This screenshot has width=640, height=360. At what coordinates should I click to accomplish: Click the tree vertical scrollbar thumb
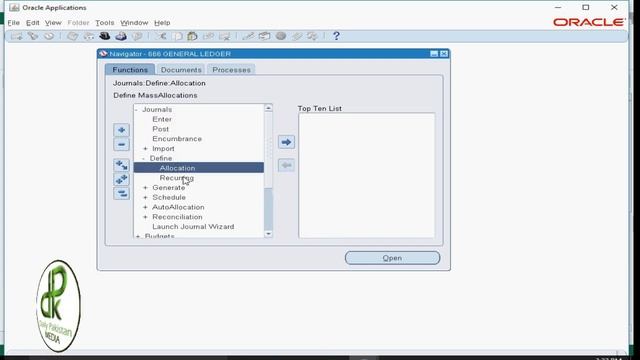pyautogui.click(x=268, y=209)
